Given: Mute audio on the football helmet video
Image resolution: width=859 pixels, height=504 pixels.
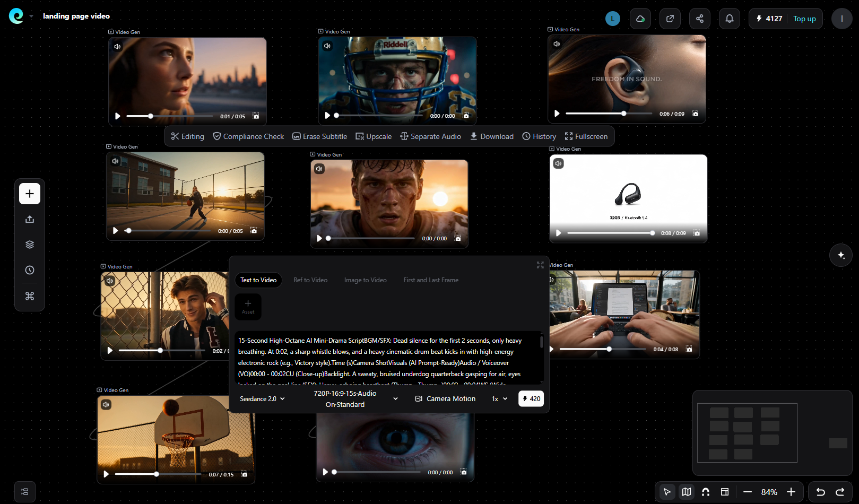Looking at the screenshot, I should pos(327,46).
